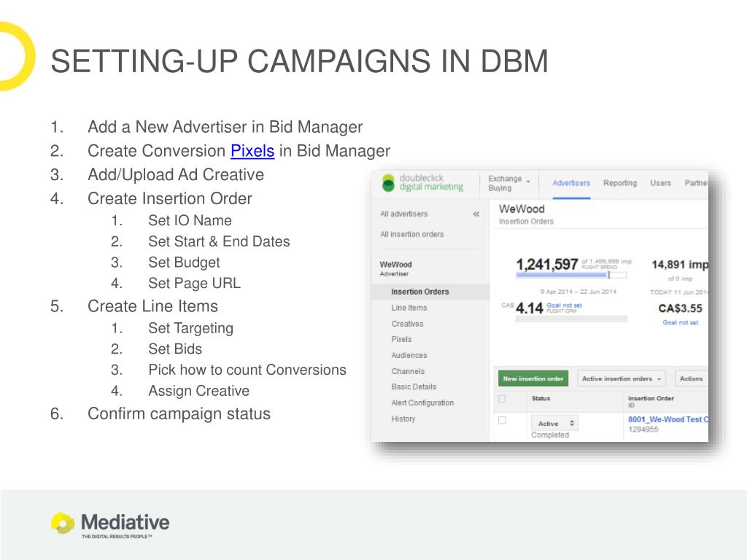Open 8001_We-Wood Test insertion order link
747x560 pixels.
coord(668,419)
